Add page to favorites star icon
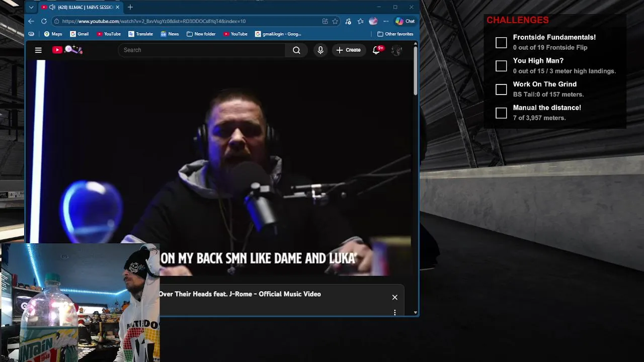Screen dimensions: 644x362 tap(335, 21)
